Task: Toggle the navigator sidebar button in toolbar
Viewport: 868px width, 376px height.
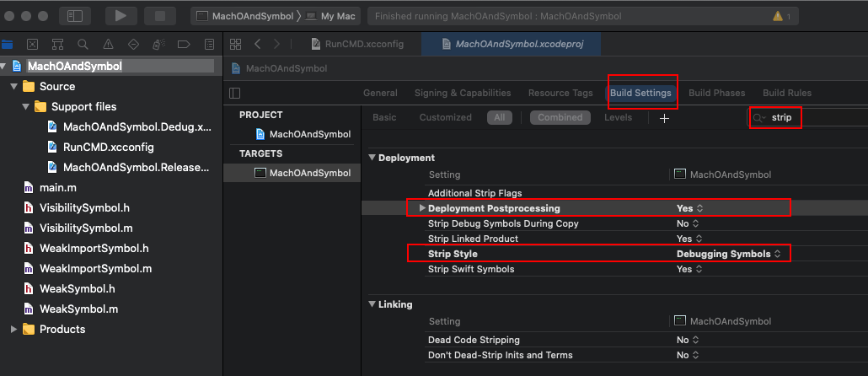Action: pyautogui.click(x=75, y=16)
